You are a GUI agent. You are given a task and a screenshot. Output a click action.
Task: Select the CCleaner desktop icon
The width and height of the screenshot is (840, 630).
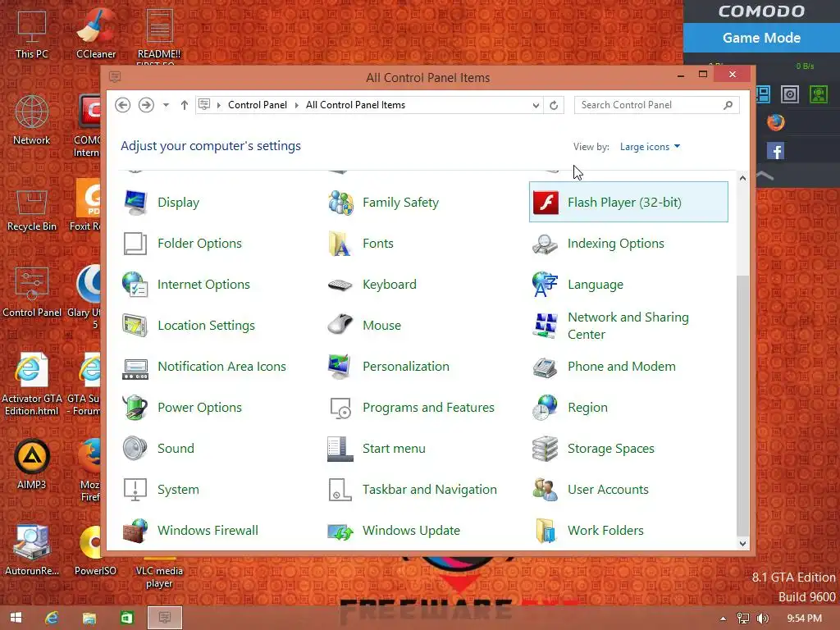(x=95, y=33)
